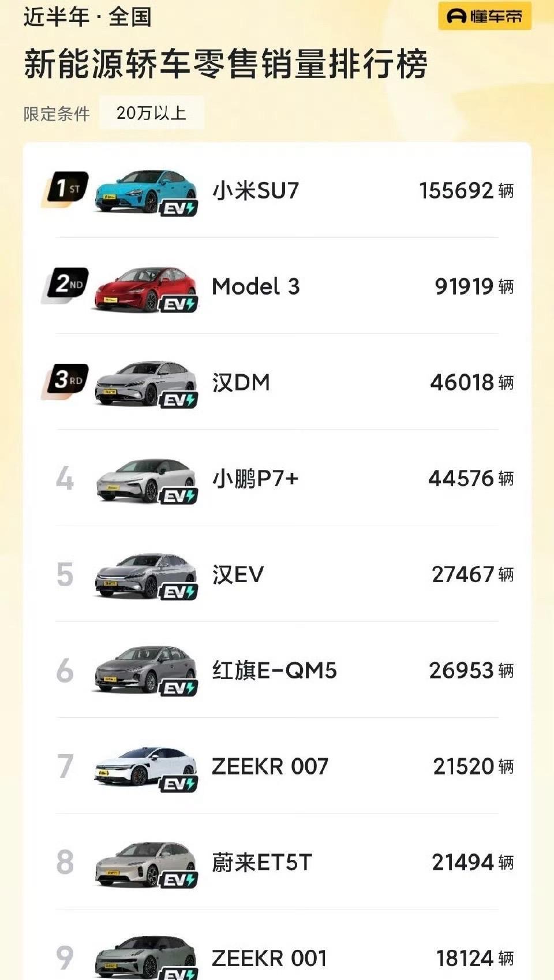The height and width of the screenshot is (980, 554).
Task: Click the 限定条件 filter label
Action: (x=57, y=114)
